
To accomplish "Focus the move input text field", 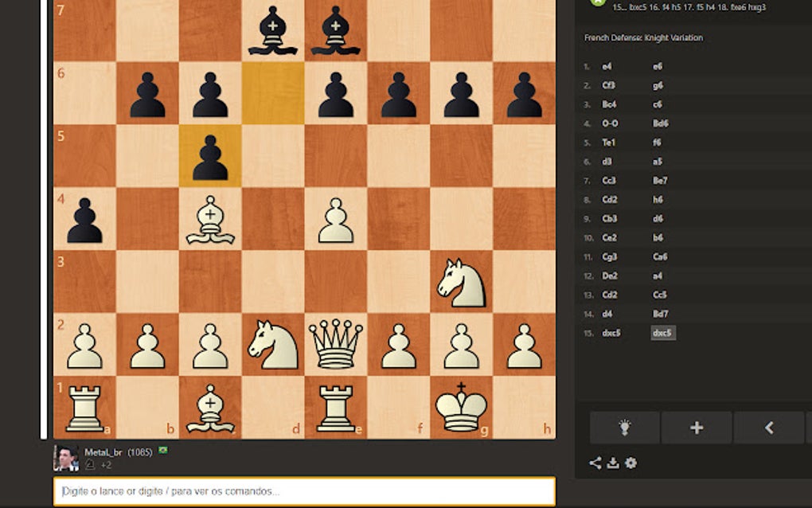I will tap(304, 491).
